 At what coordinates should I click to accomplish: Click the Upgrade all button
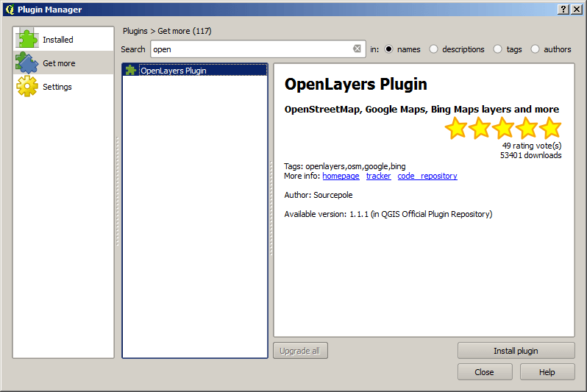coord(300,350)
